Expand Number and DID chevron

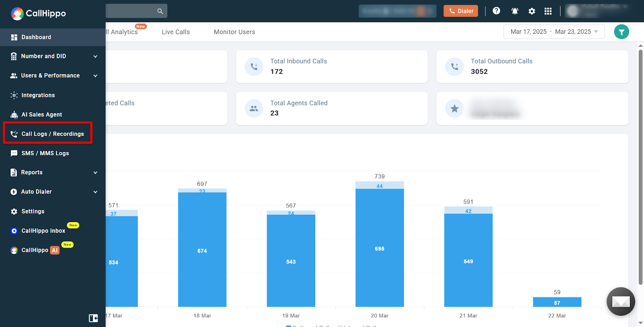pos(95,56)
